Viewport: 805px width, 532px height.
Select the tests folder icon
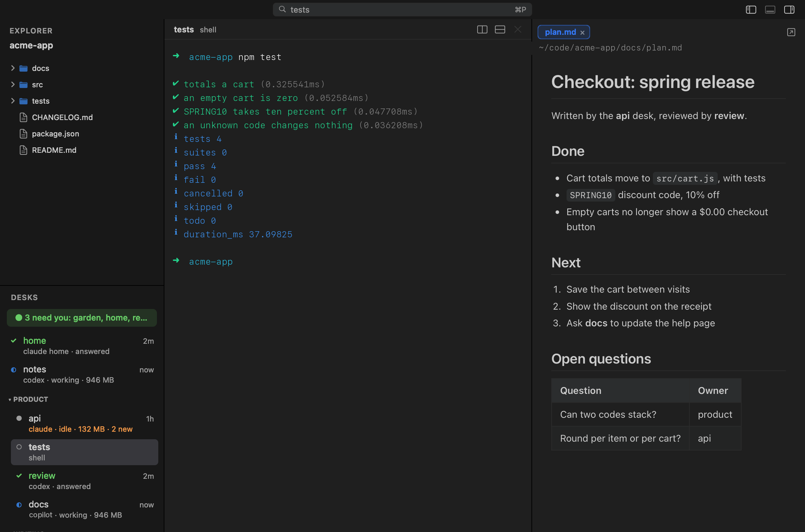point(24,101)
